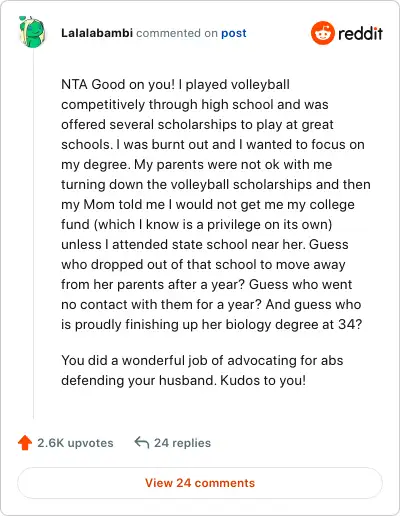This screenshot has height=516, width=400.
Task: Click the "commented on" header text
Action: pyautogui.click(x=177, y=33)
